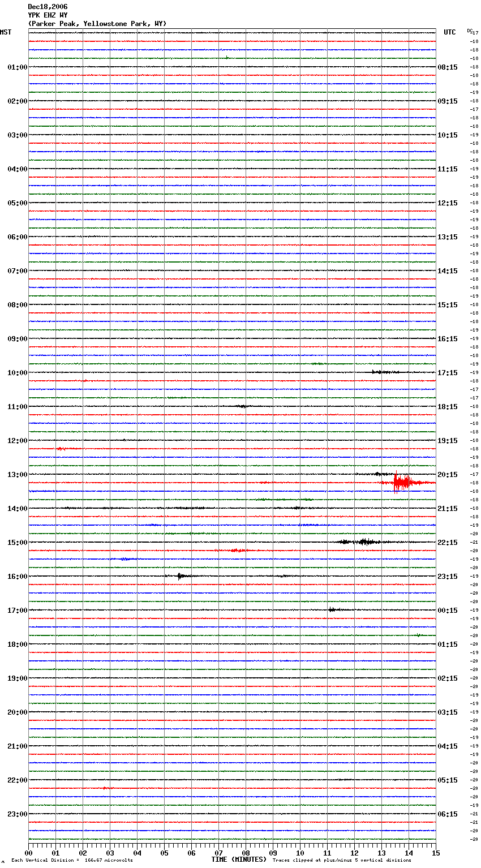Screen dimensions: 481x868
Task: Click the 09:00 MST time label
Action: 18,339
